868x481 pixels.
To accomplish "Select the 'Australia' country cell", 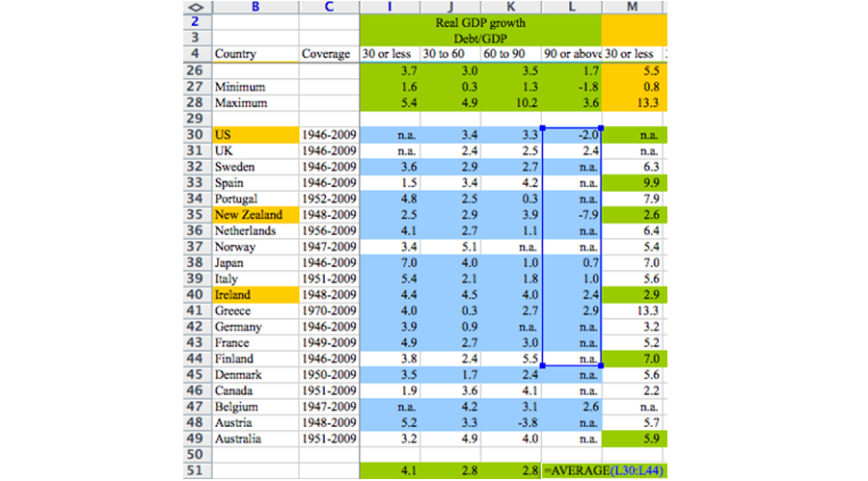I will click(256, 439).
